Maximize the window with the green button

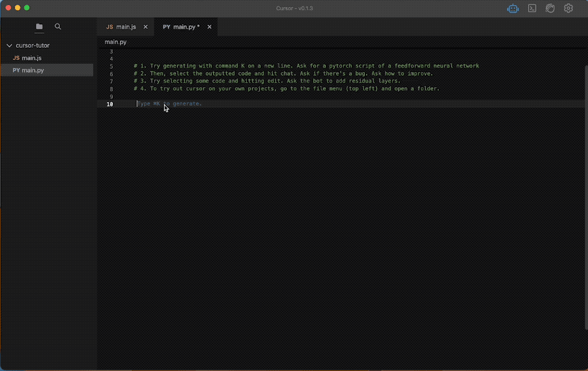tap(27, 8)
